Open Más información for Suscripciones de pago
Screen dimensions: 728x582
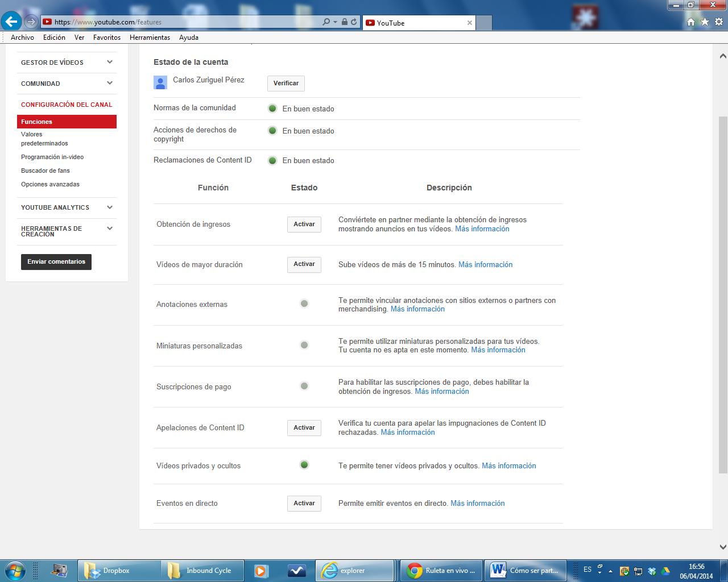click(442, 391)
